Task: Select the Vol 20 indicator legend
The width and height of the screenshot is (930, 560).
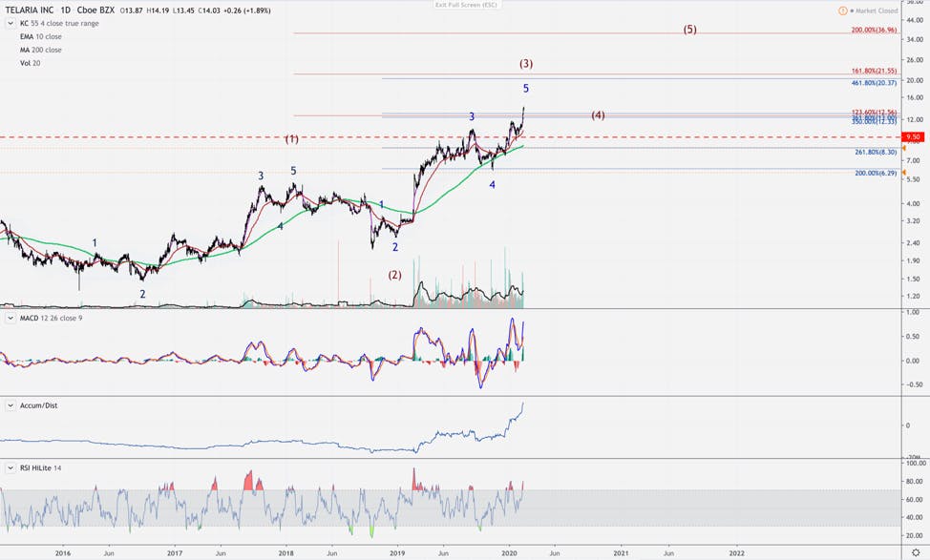Action: [31, 63]
